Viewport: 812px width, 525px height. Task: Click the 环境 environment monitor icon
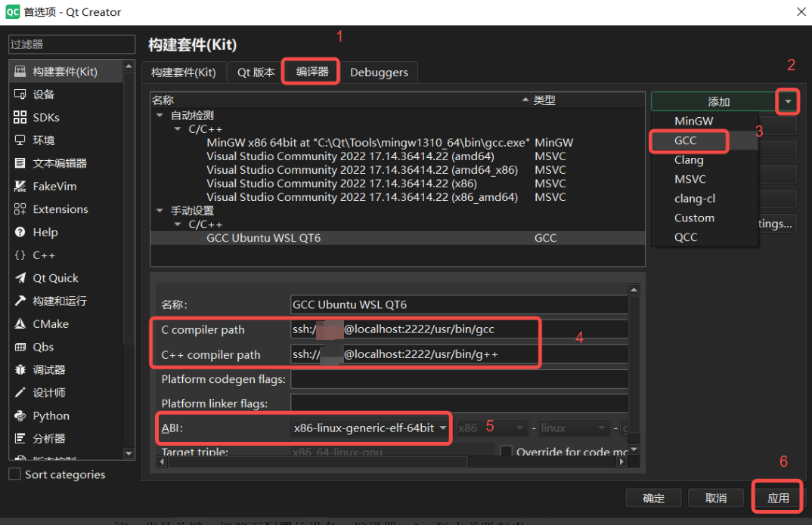coord(20,141)
